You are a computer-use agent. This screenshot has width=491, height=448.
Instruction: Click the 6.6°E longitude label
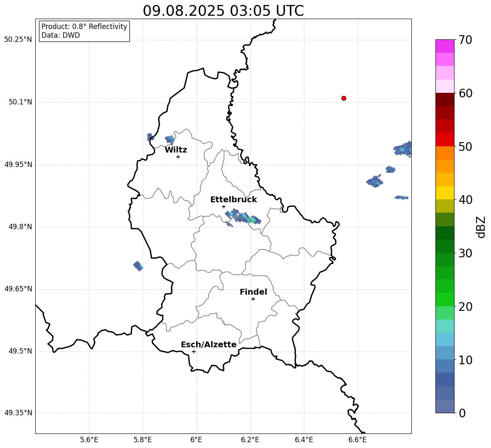point(357,440)
